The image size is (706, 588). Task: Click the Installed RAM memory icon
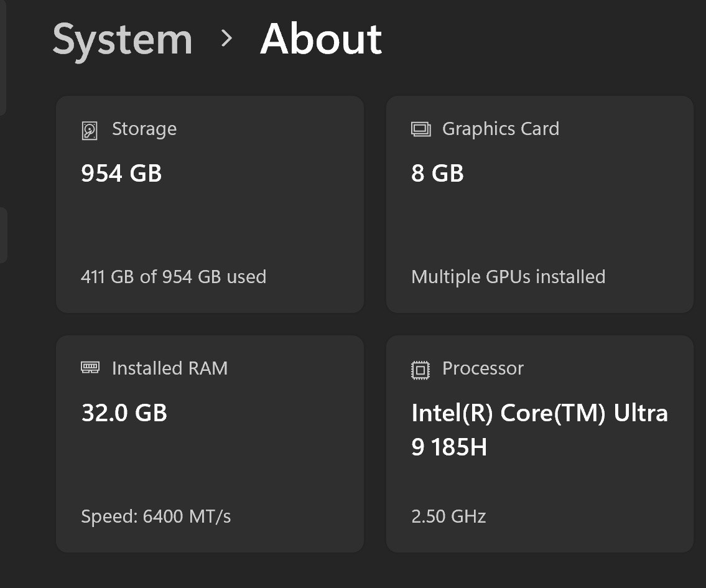(x=90, y=367)
